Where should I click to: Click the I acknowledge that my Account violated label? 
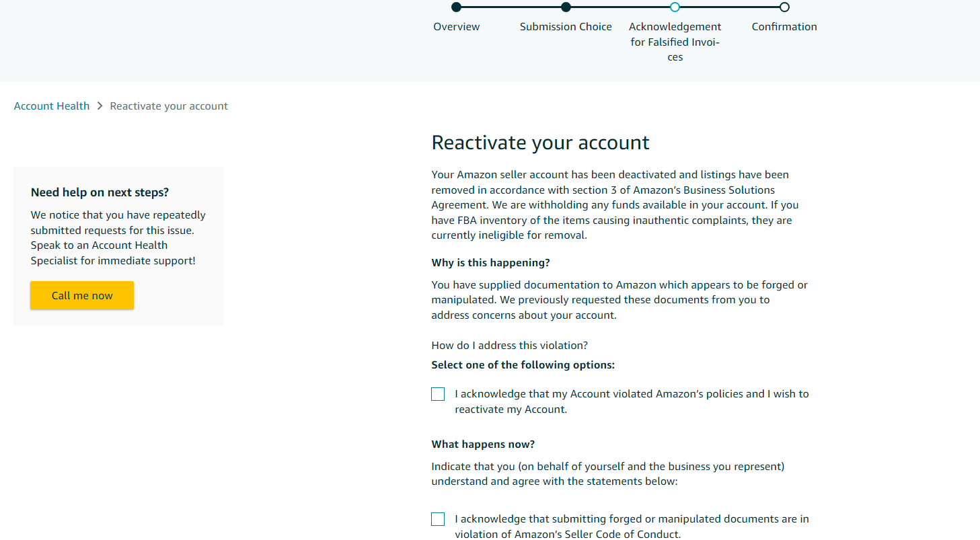pyautogui.click(x=632, y=401)
